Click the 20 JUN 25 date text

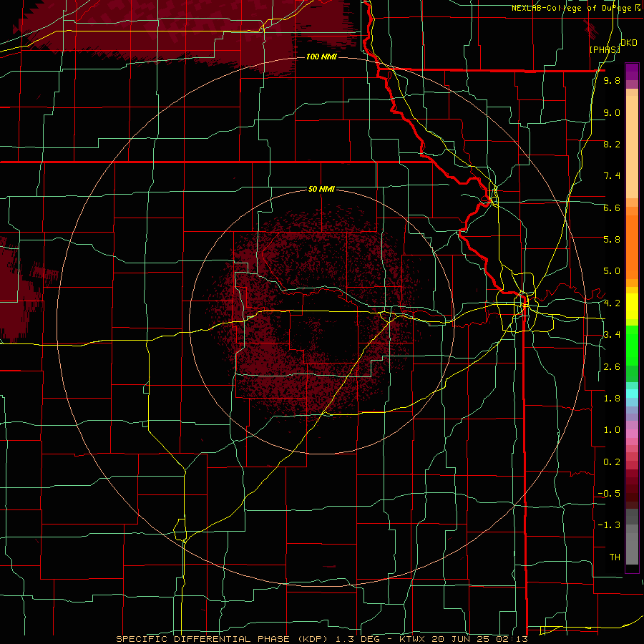(x=462, y=639)
